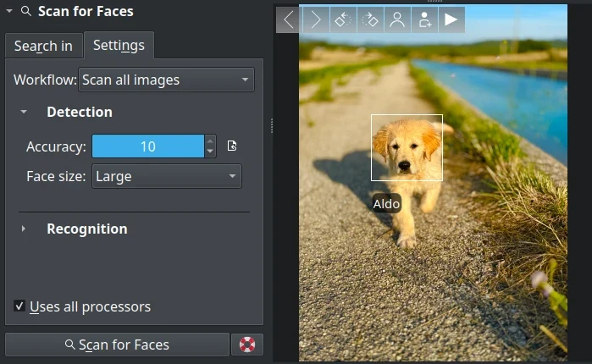592x364 pixels.
Task: Toggle Uses all processors checkbox
Action: (x=19, y=306)
